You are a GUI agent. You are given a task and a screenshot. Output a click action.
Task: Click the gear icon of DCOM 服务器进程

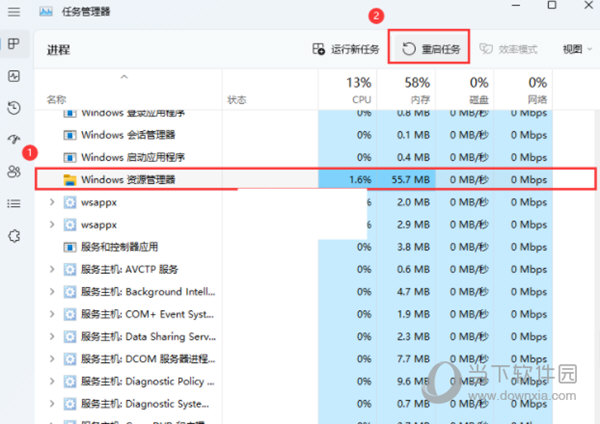point(70,359)
